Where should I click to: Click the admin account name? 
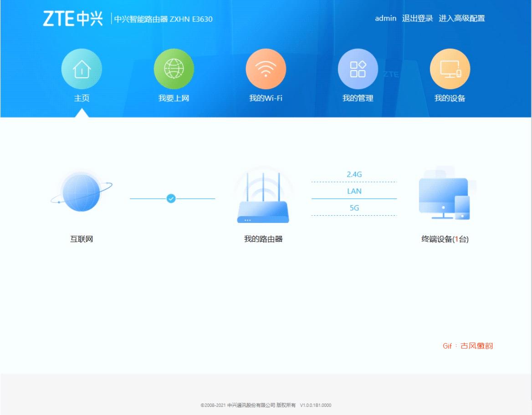385,18
